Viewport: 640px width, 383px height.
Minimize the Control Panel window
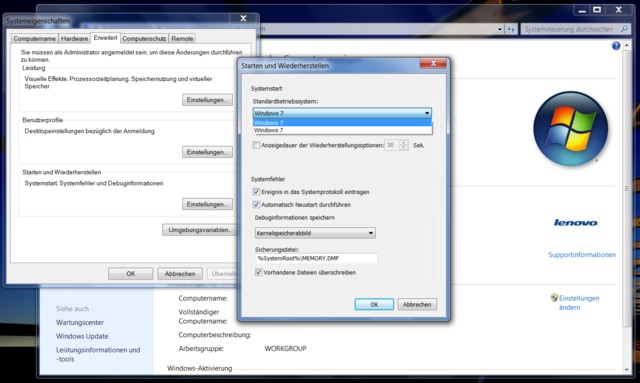pyautogui.click(x=582, y=9)
